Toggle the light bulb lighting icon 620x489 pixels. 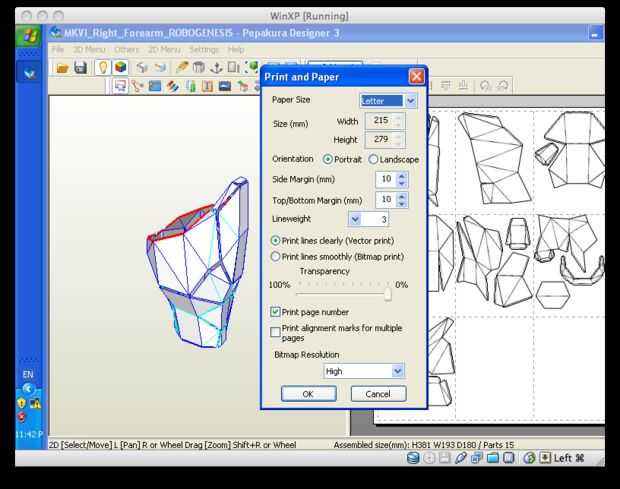[103, 67]
